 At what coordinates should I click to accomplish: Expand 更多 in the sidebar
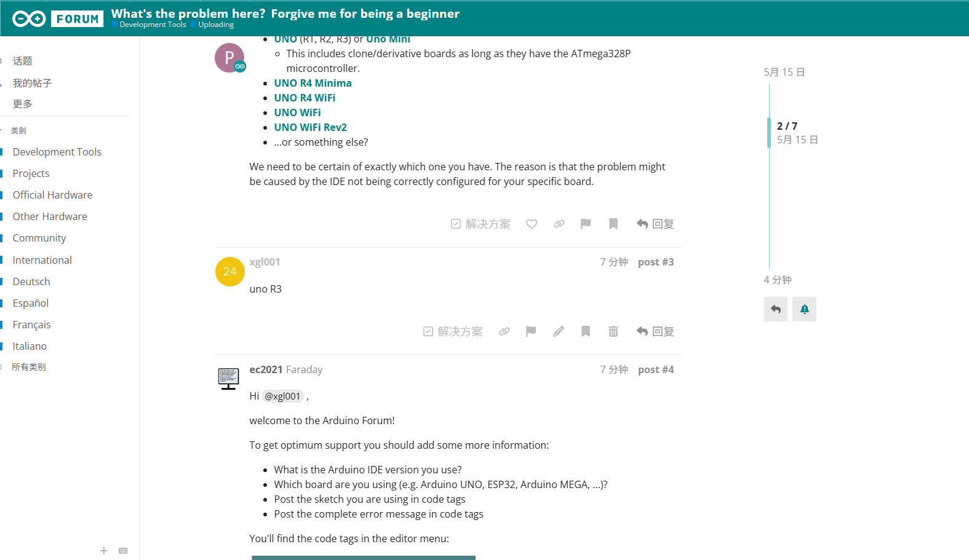(x=23, y=104)
